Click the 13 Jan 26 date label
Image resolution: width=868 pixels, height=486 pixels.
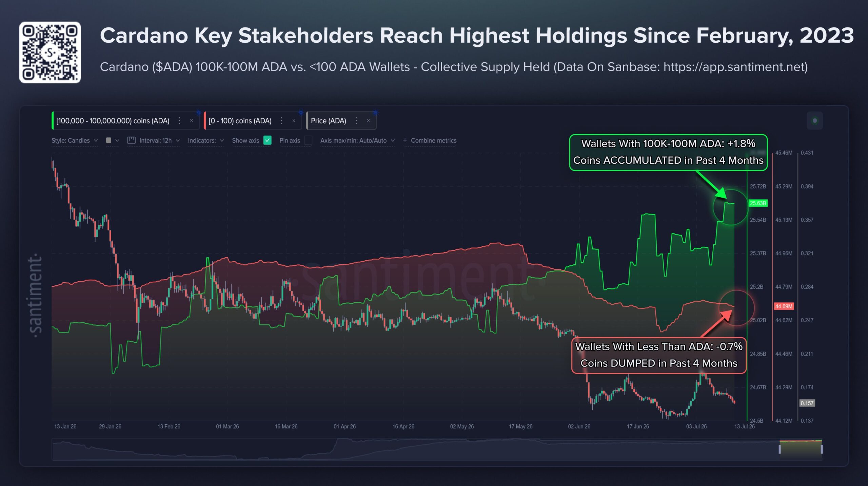(65, 427)
